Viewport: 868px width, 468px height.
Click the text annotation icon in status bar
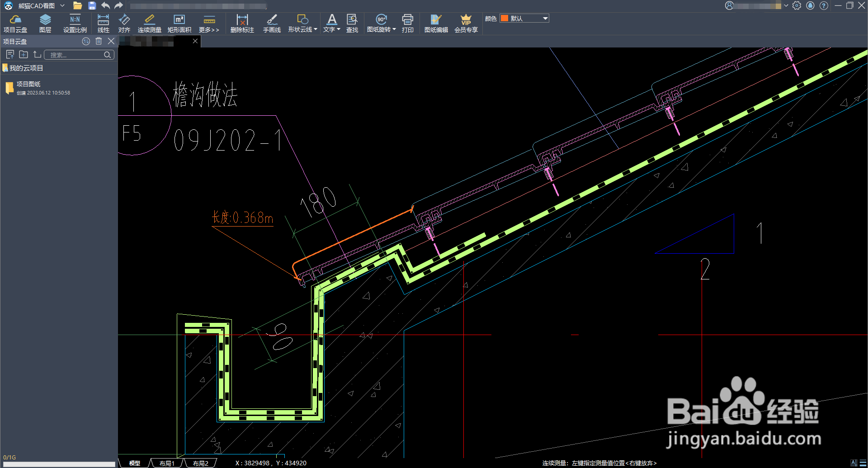(x=854, y=463)
